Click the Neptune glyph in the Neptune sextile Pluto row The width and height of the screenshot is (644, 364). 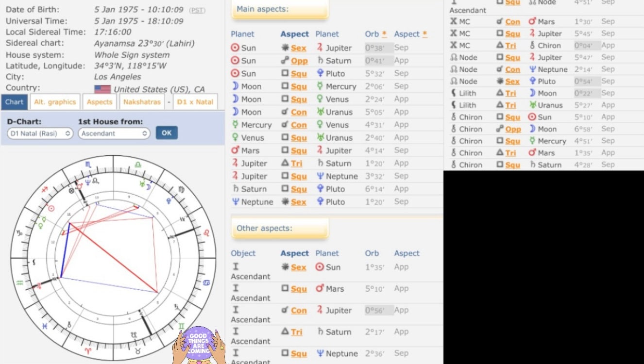click(x=234, y=201)
